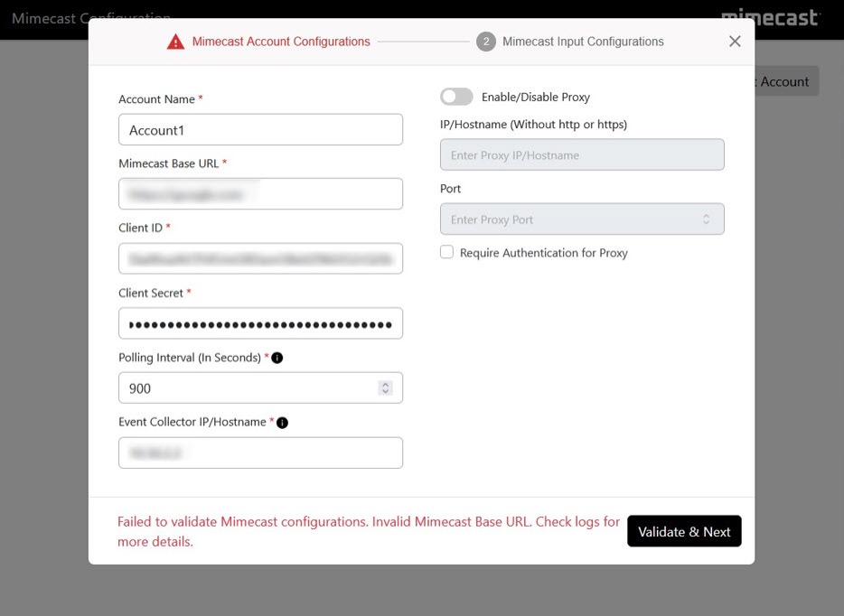Click the Enter Proxy IP/Hostname field
844x616 pixels.
pyautogui.click(x=582, y=155)
